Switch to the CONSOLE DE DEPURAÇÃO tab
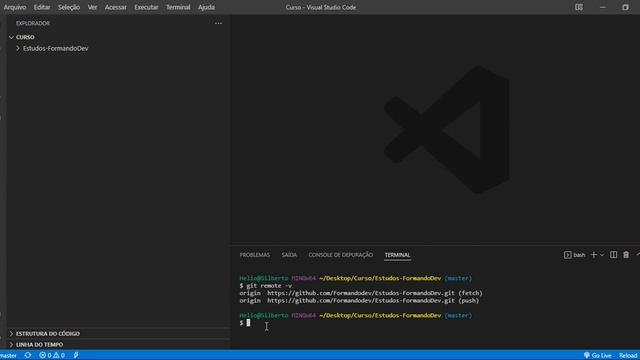This screenshot has height=360, width=640. click(340, 255)
